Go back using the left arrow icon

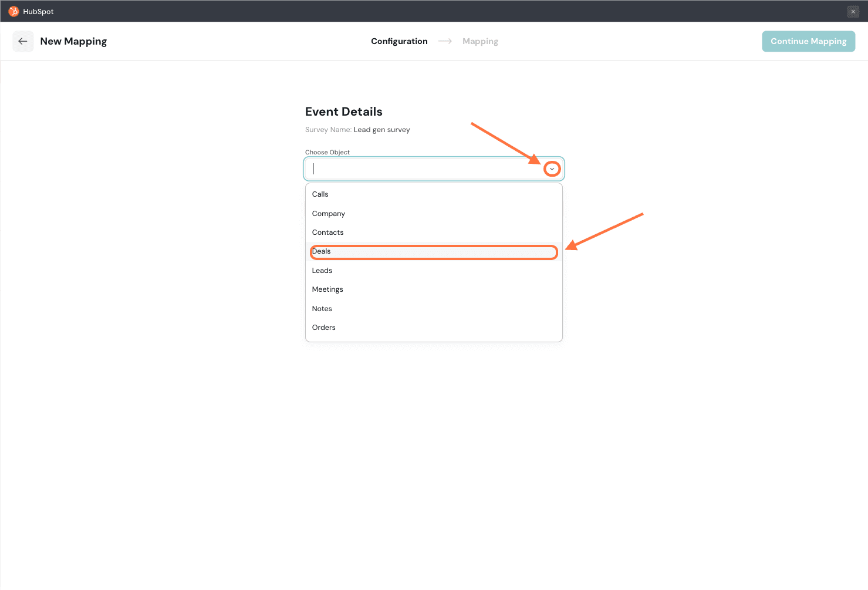pos(23,41)
